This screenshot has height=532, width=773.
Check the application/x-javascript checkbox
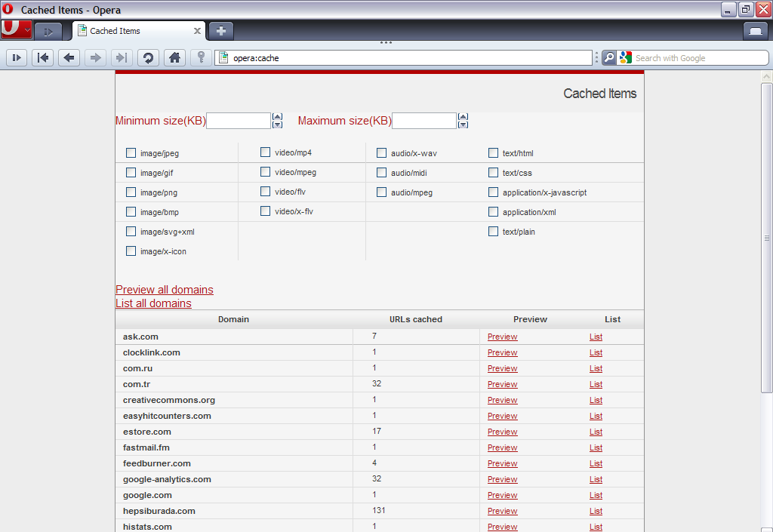(x=493, y=192)
